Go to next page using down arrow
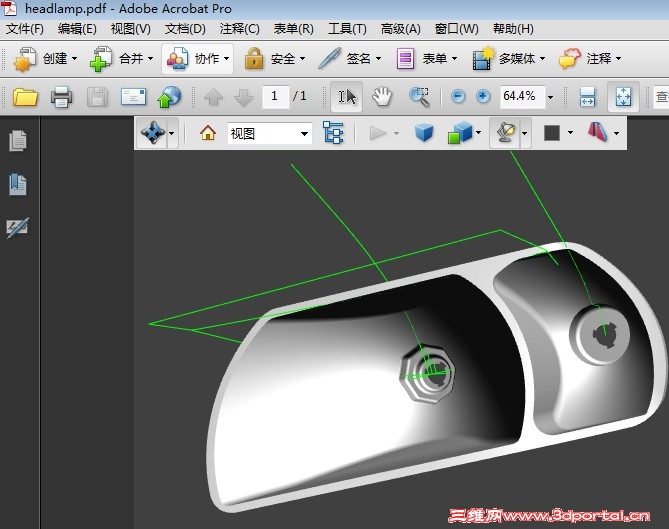The height and width of the screenshot is (529, 669). tap(244, 97)
